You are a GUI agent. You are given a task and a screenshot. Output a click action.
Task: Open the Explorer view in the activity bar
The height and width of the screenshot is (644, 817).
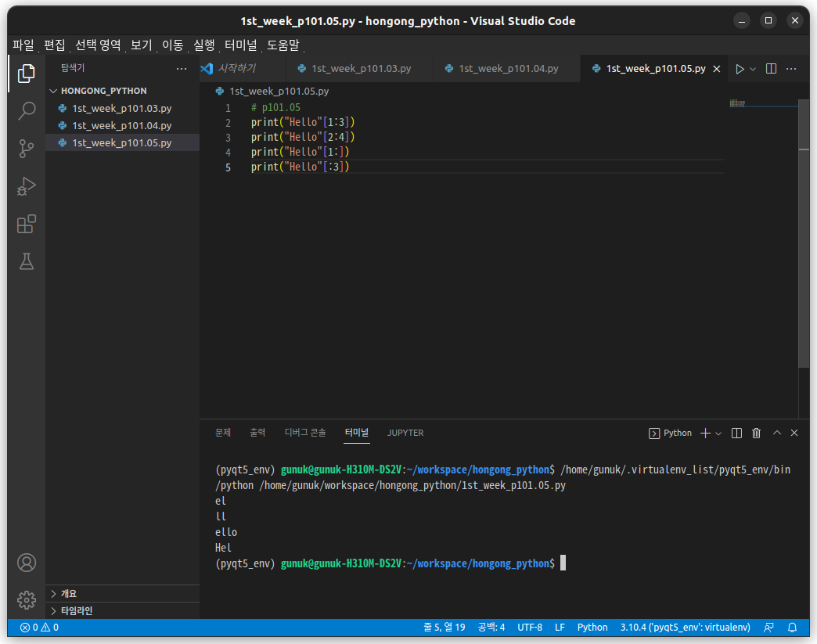(x=26, y=74)
